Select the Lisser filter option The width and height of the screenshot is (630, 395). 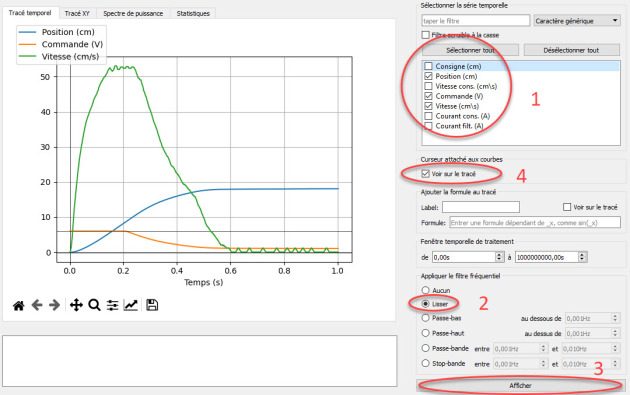(x=425, y=304)
